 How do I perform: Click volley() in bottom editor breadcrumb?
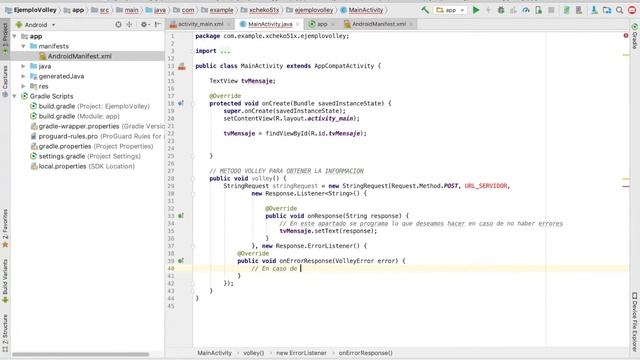pyautogui.click(x=253, y=353)
